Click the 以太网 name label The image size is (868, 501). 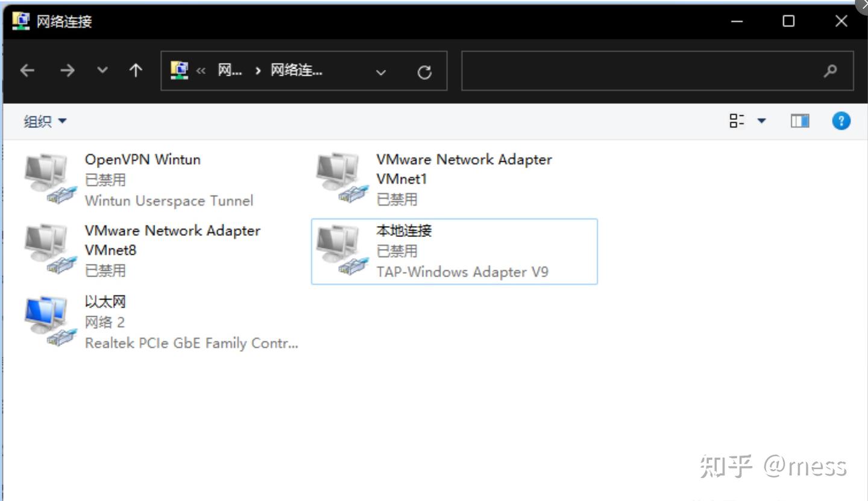pos(105,302)
